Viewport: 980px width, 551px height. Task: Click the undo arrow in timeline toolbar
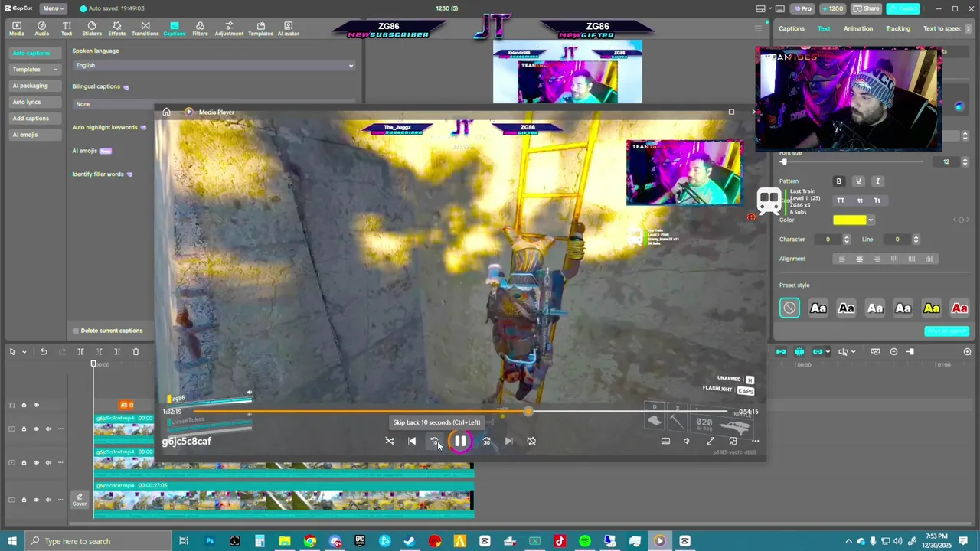pos(44,352)
